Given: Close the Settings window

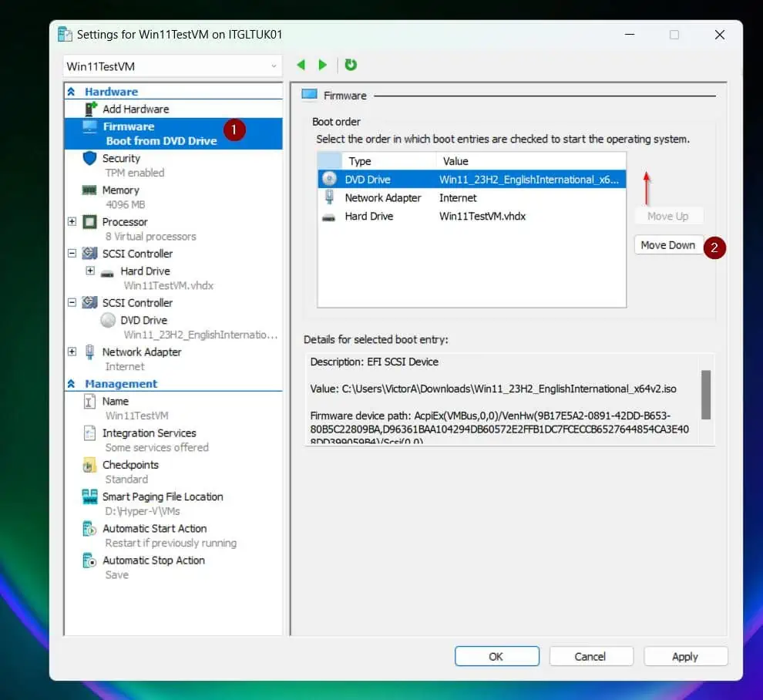Looking at the screenshot, I should pos(720,35).
